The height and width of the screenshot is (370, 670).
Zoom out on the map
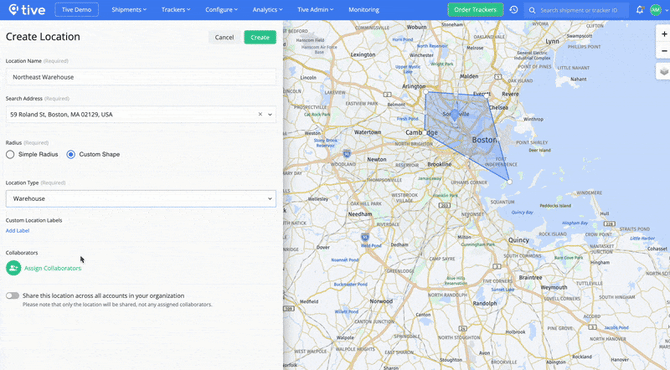coord(664,50)
